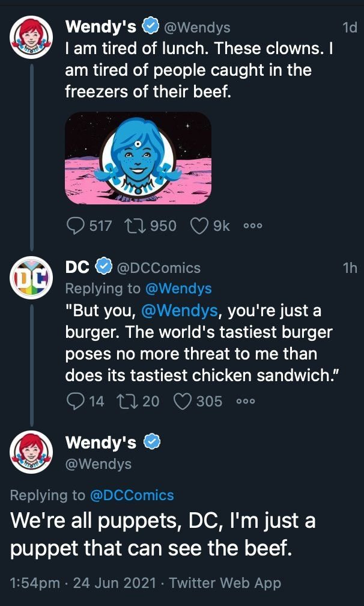Open the 1h timestamp on DC tweet

tap(350, 268)
